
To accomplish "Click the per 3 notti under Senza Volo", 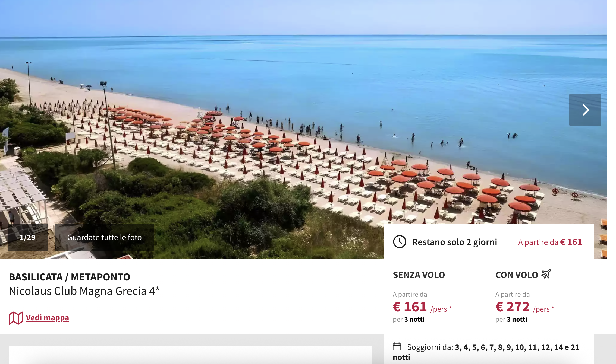I will pyautogui.click(x=408, y=320).
